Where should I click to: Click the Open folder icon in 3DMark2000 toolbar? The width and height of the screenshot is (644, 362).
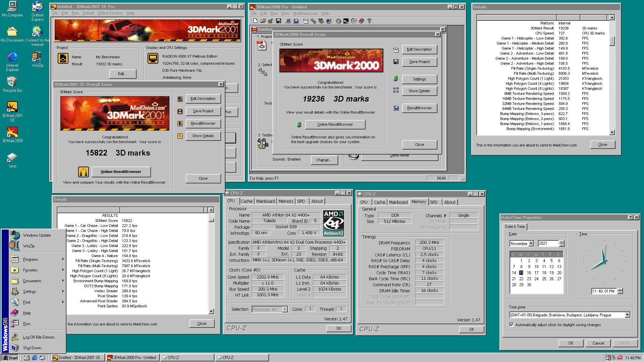click(263, 21)
